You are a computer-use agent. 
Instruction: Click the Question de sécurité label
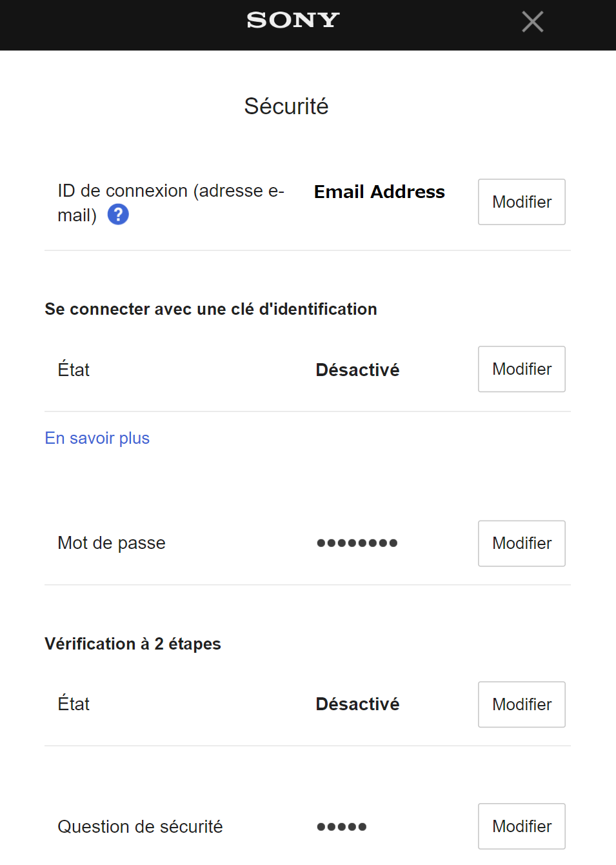tap(140, 827)
